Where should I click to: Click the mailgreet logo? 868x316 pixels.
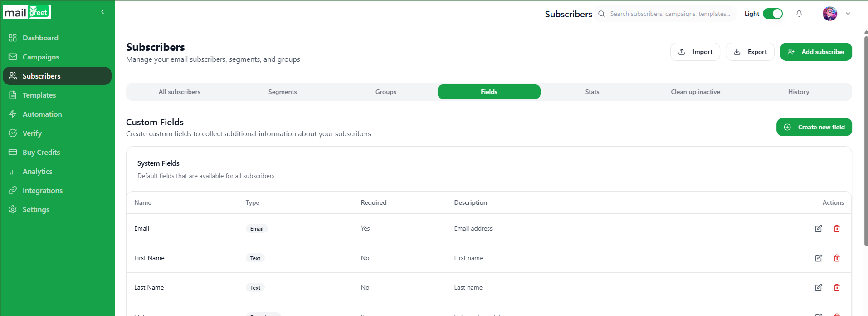(27, 12)
